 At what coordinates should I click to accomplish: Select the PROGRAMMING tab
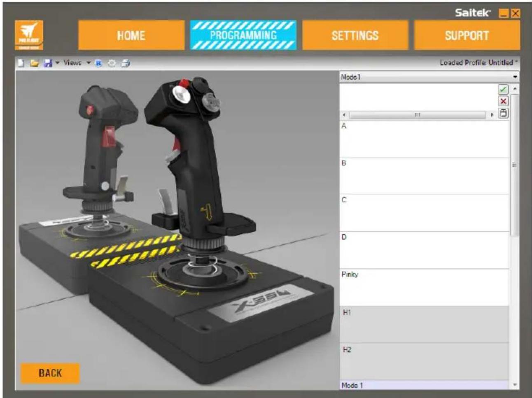(x=243, y=35)
